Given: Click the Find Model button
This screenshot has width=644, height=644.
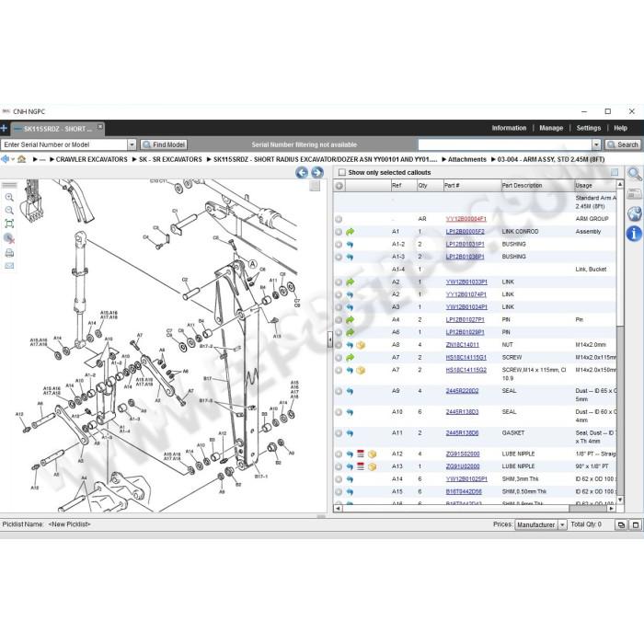Looking at the screenshot, I should pos(164,144).
